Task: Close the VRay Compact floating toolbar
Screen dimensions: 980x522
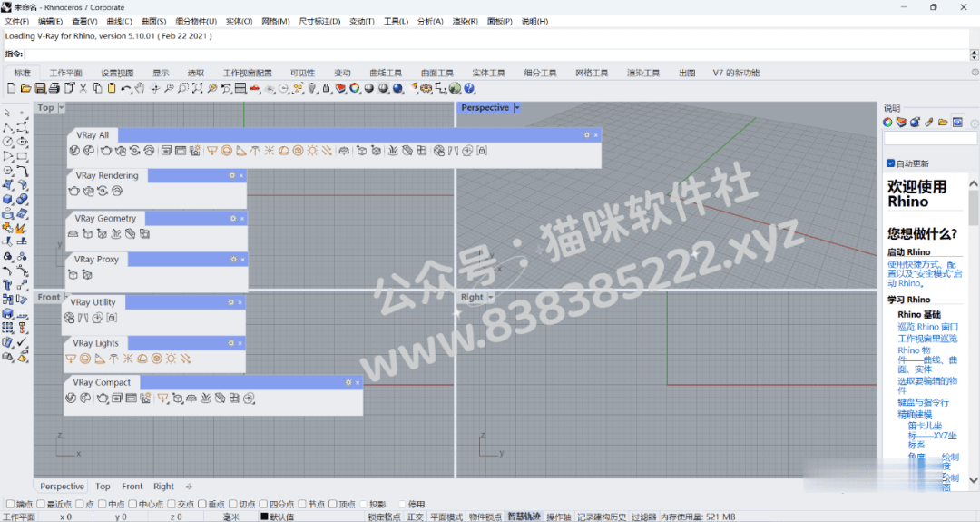Action: (x=358, y=382)
